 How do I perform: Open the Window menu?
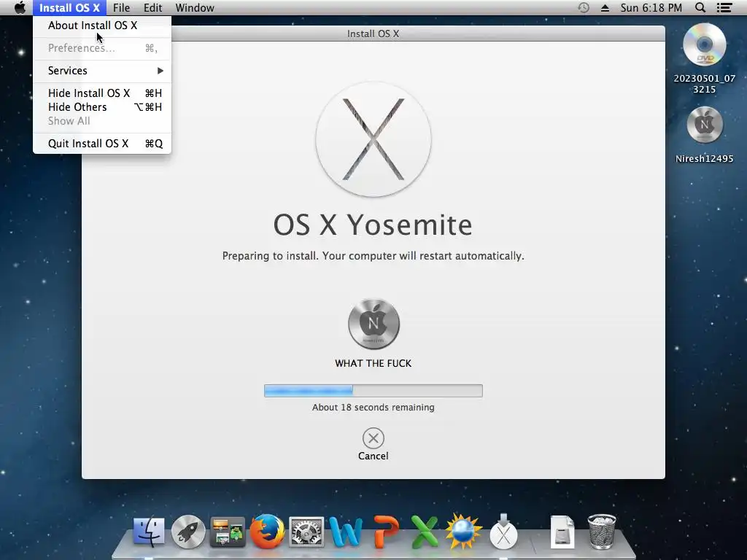pyautogui.click(x=195, y=7)
